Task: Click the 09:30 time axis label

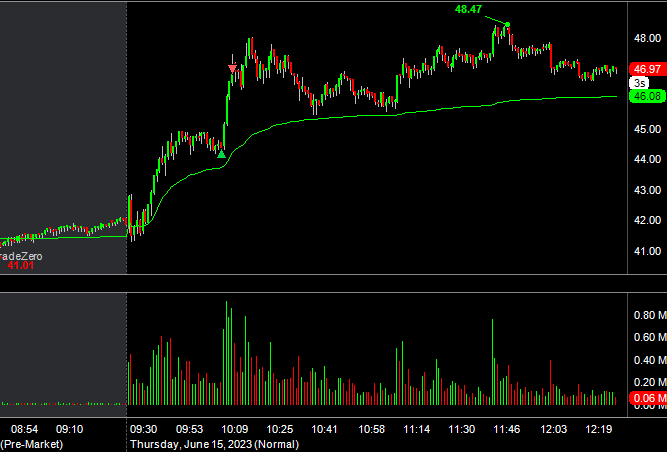Action: [143, 429]
